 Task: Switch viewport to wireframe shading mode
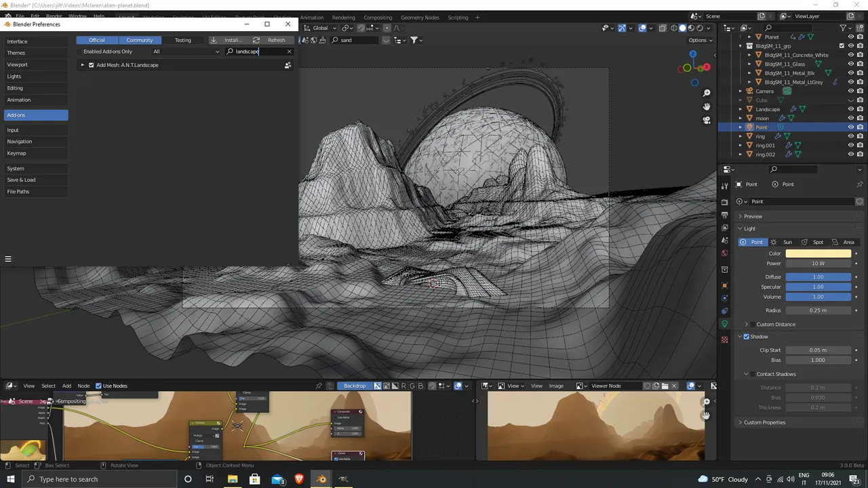674,28
